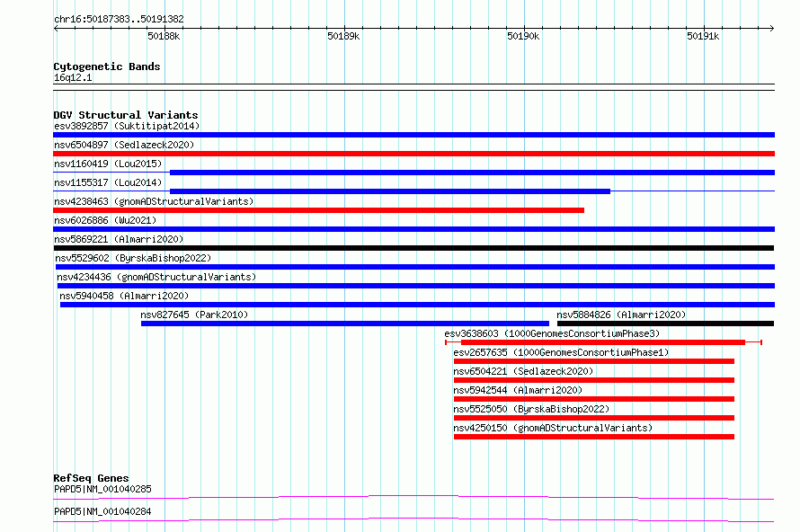This screenshot has width=800, height=532.
Task: Click the 50191k ruler mark
Action: tap(703, 36)
